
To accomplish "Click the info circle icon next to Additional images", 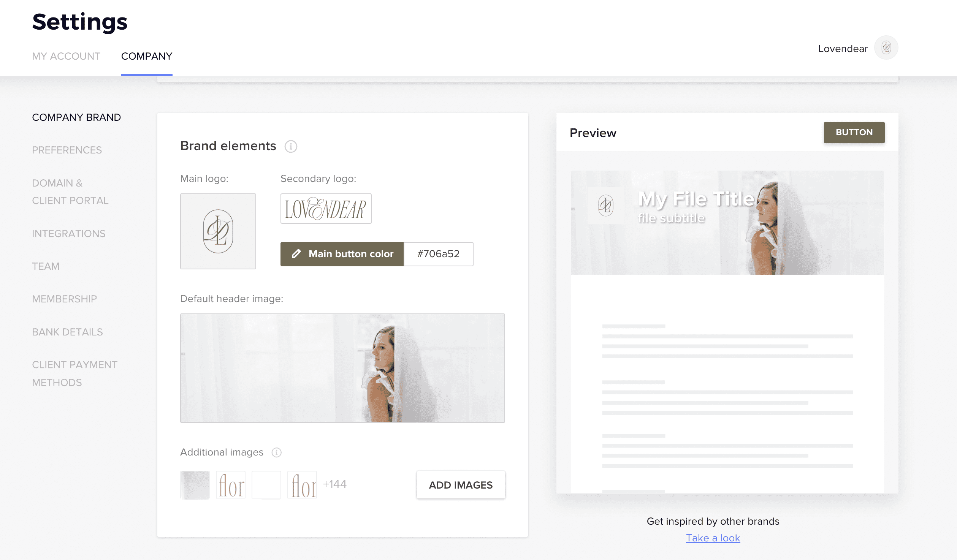I will coord(276,452).
